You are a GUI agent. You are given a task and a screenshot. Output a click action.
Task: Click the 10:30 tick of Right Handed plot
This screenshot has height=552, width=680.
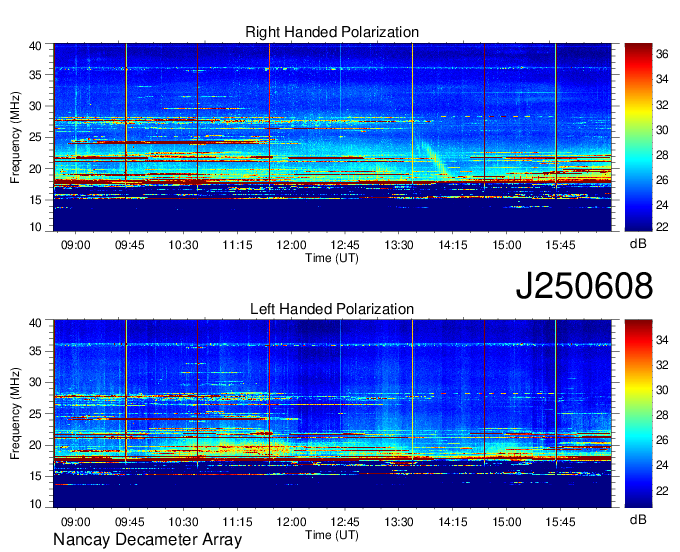(x=183, y=245)
